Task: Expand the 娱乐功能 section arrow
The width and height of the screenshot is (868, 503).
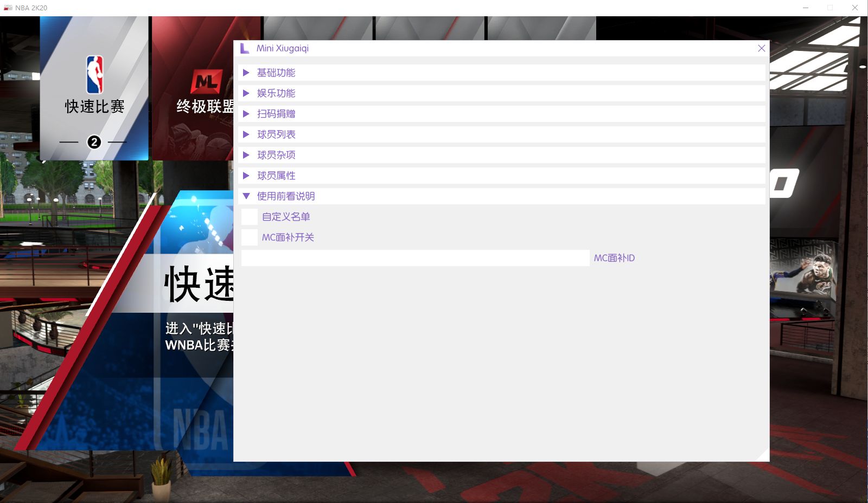Action: click(246, 93)
